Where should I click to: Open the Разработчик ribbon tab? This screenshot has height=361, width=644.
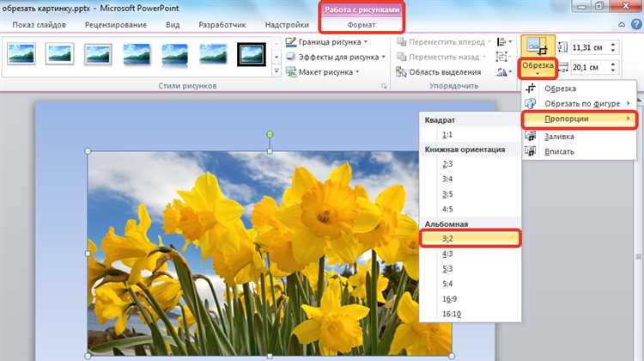coord(222,25)
